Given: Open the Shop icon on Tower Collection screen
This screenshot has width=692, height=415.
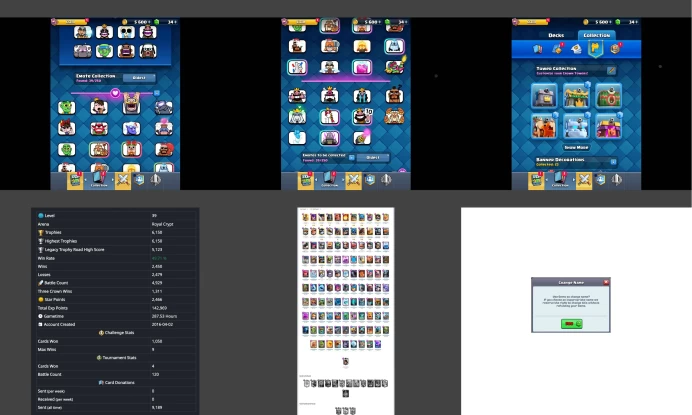Looking at the screenshot, I should pos(536,180).
